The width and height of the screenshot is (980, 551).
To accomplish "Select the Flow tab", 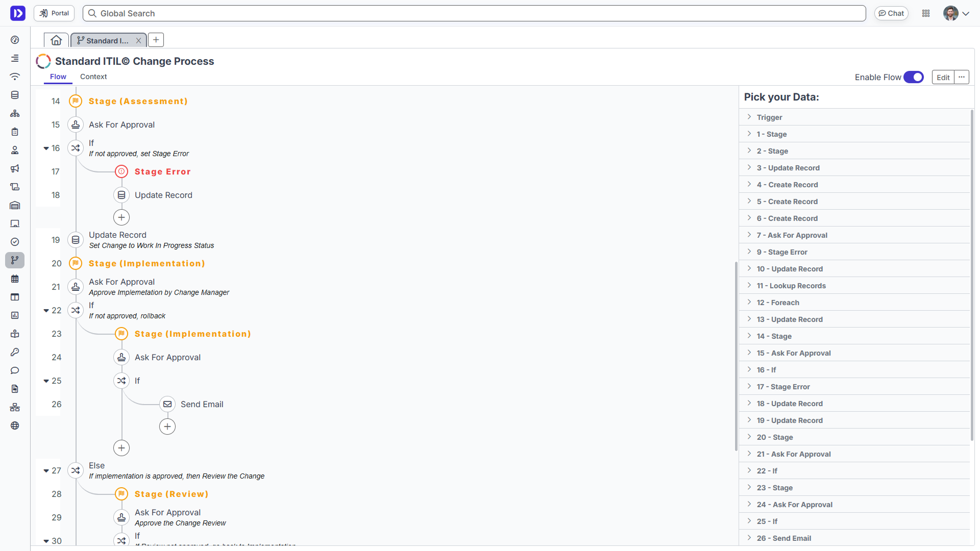I will pos(58,77).
